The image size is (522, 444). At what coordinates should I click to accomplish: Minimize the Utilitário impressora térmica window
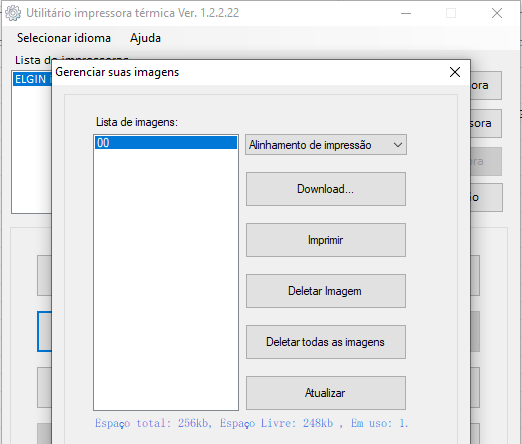406,13
